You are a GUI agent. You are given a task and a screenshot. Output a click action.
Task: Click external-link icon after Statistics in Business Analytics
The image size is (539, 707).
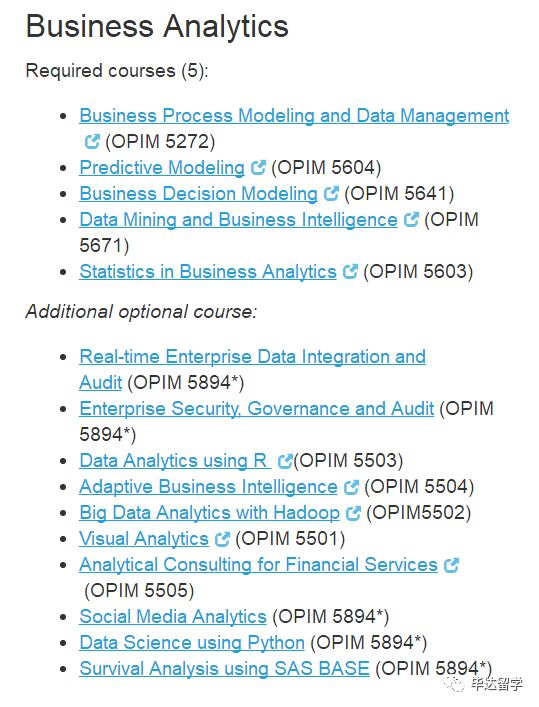[x=350, y=271]
